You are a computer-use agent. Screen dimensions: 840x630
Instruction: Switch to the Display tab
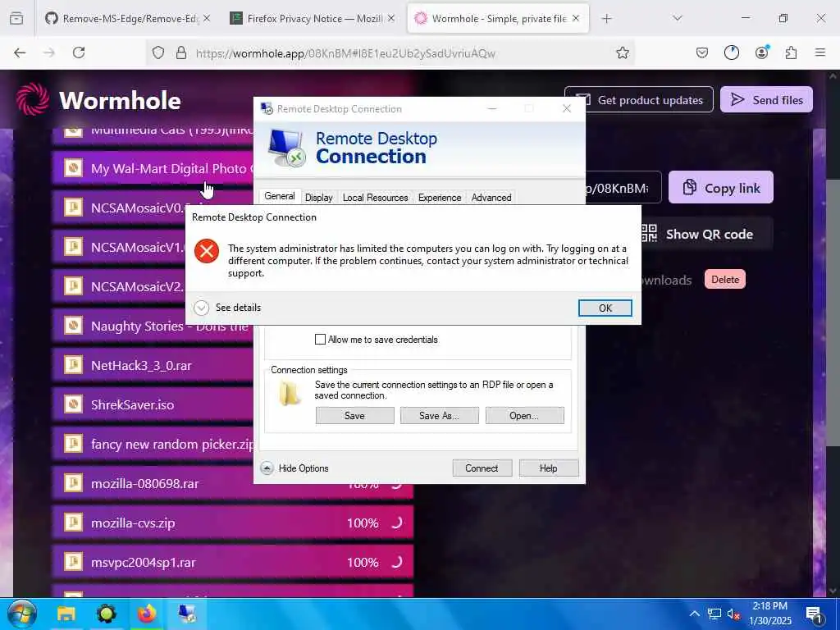point(319,198)
